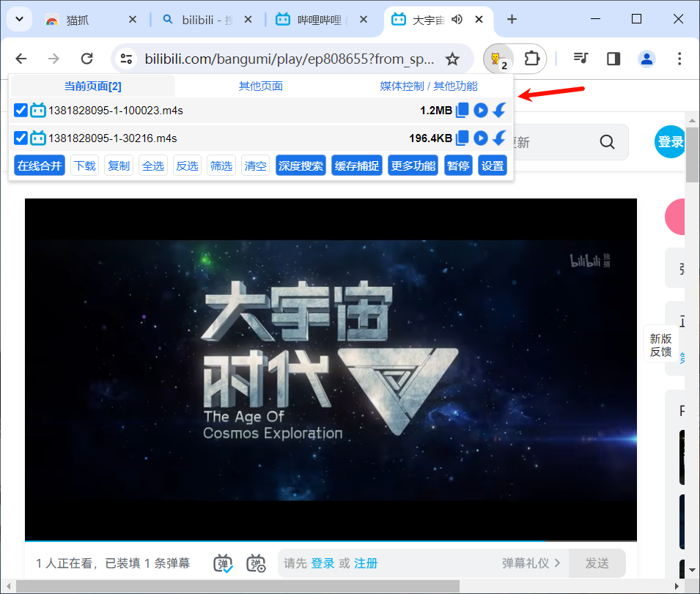Click the 筛选 button
The height and width of the screenshot is (594, 700).
tap(221, 166)
